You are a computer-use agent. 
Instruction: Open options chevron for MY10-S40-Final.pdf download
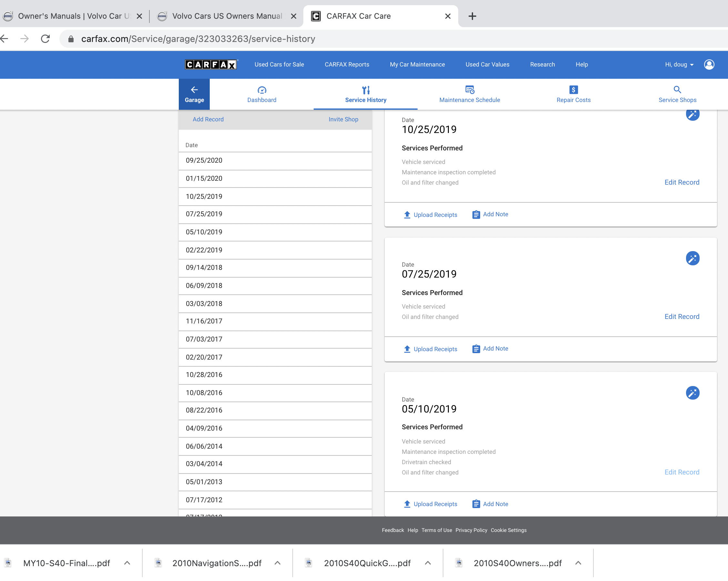click(127, 563)
